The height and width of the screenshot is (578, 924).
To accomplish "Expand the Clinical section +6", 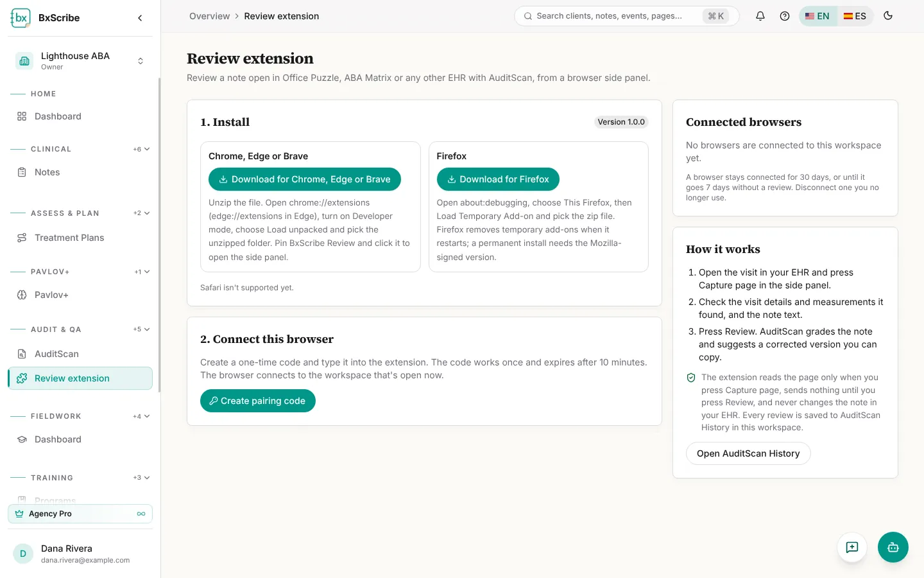I will pyautogui.click(x=141, y=149).
